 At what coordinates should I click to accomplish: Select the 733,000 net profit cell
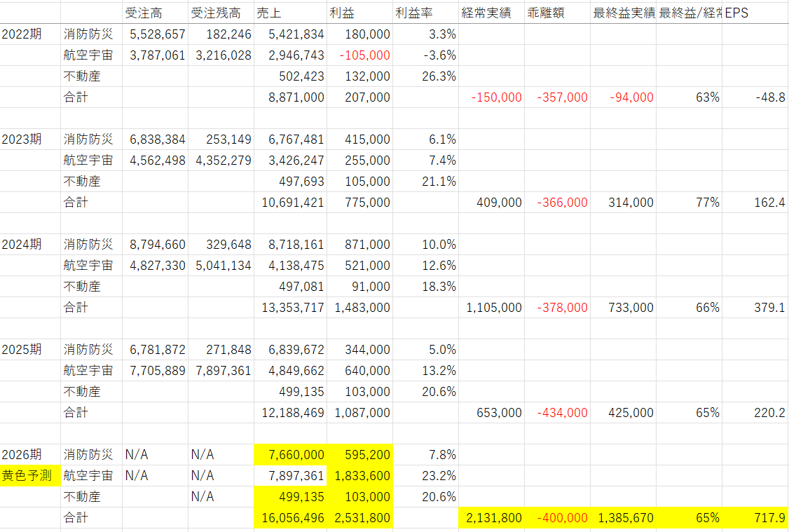(x=623, y=308)
